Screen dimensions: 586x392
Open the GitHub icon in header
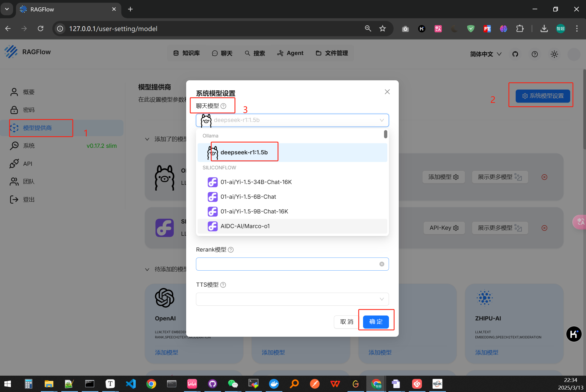(515, 54)
